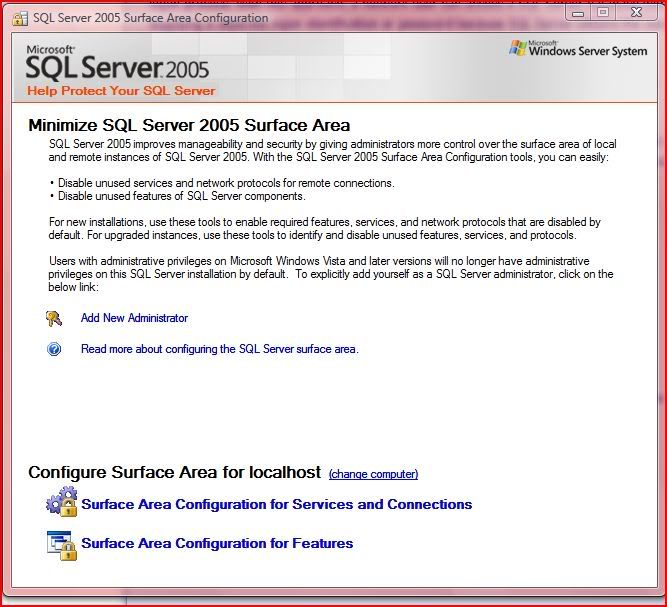
Task: Click the Features configuration icon with padlock
Action: (x=61, y=544)
